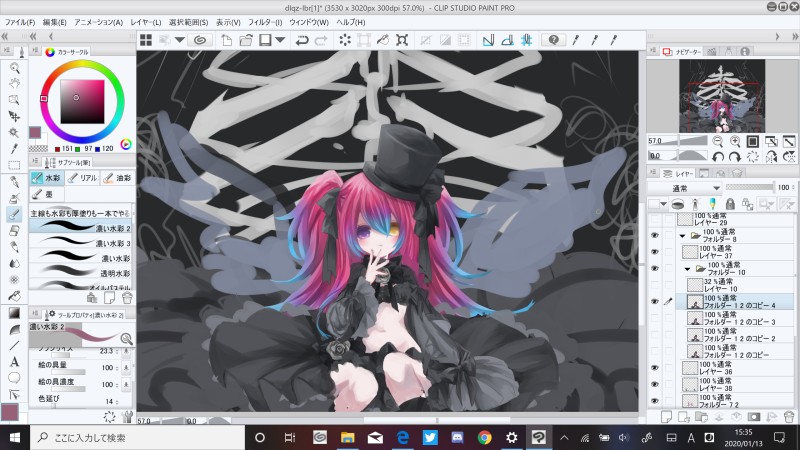800x450 pixels.
Task: Select the 墨 sub tool group
Action: click(47, 194)
